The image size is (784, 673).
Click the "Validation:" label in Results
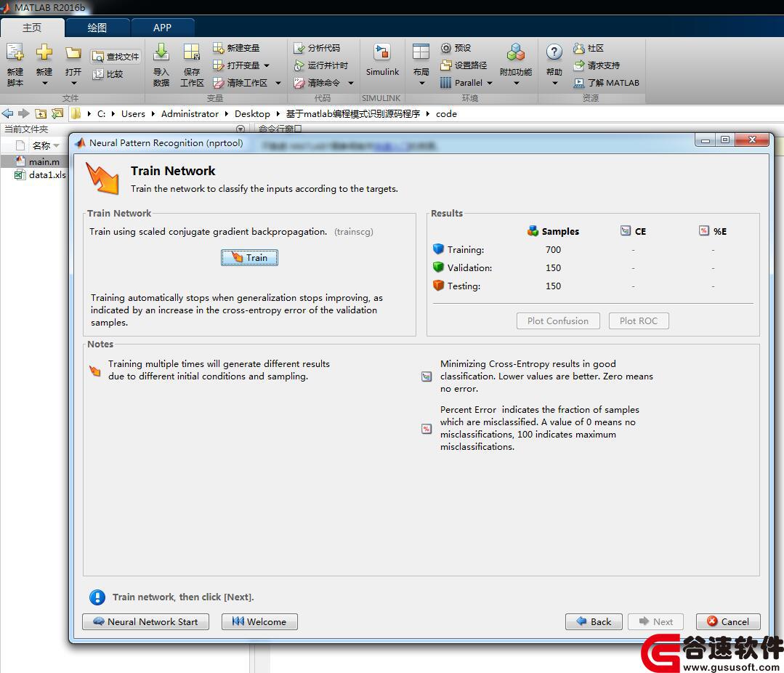point(469,268)
